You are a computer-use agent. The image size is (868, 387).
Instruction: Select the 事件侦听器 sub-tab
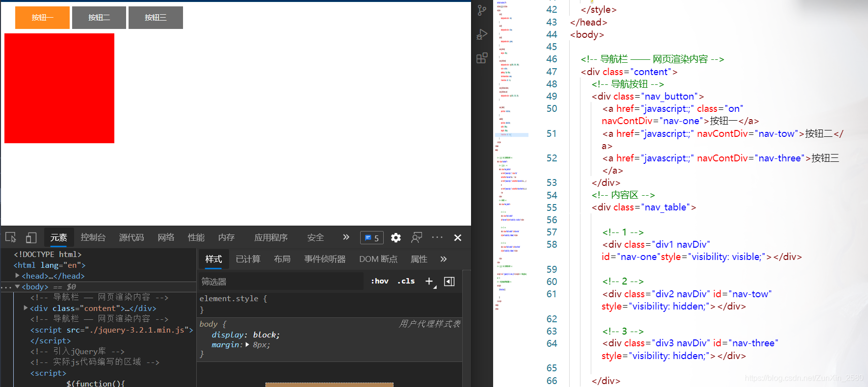point(325,259)
